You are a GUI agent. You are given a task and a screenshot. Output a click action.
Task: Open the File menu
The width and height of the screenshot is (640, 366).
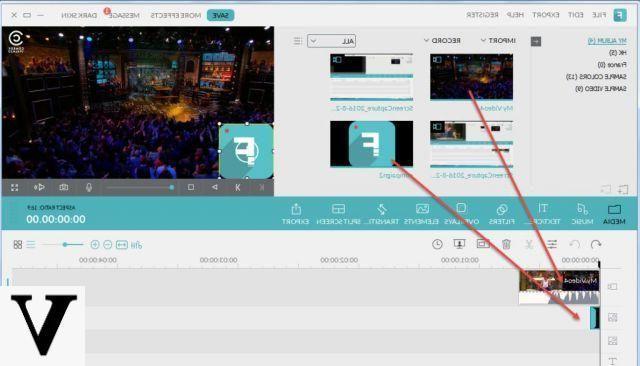tap(599, 15)
